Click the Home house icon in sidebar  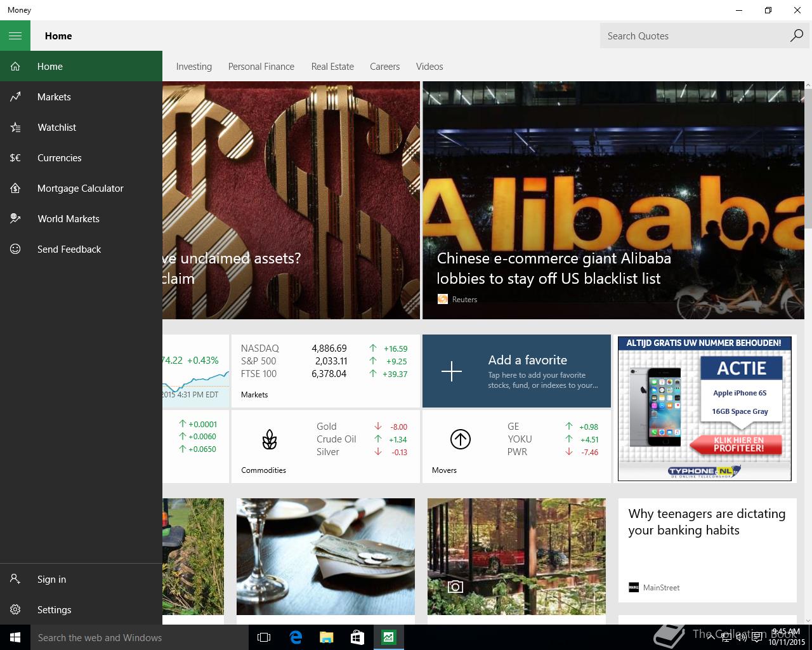point(15,66)
